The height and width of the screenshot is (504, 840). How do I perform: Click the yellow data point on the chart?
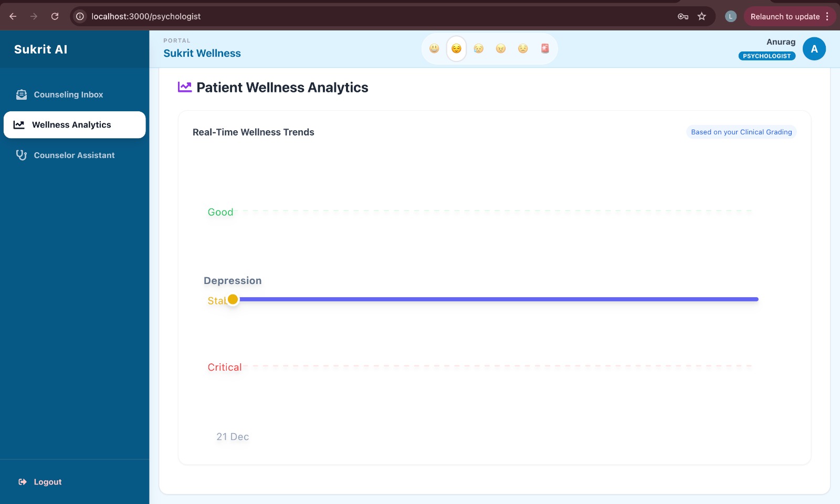pos(233,299)
